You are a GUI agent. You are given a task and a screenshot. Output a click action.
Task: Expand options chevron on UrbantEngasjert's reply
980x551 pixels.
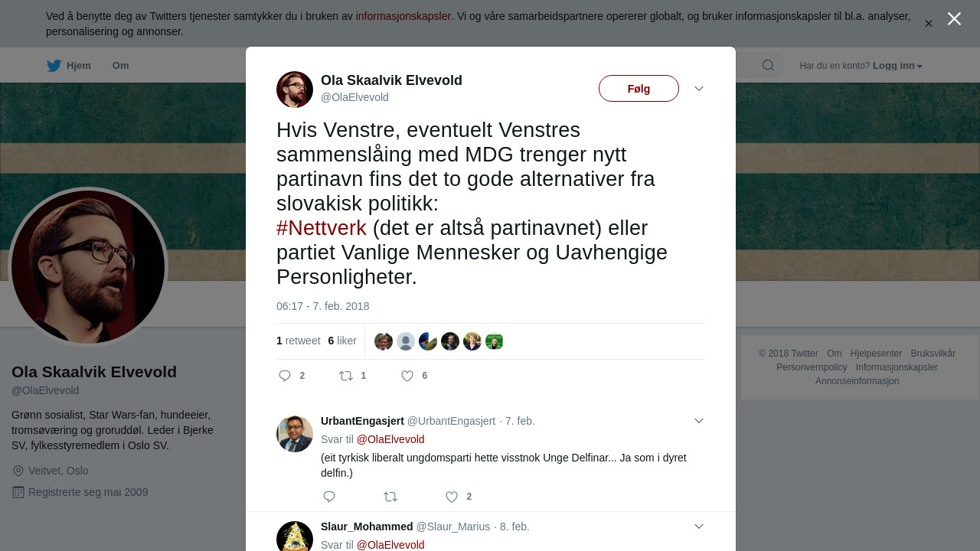click(699, 421)
